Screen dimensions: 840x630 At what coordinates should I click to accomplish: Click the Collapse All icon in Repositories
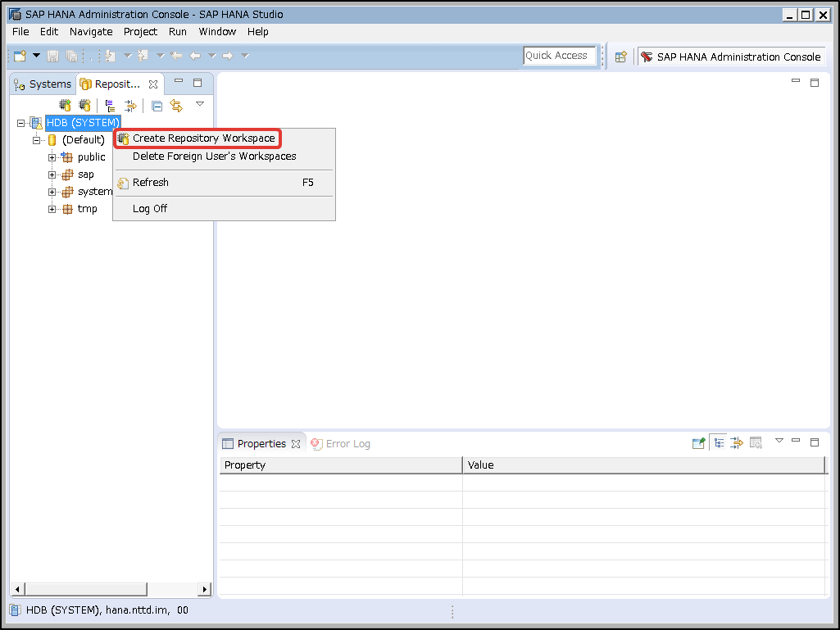157,106
